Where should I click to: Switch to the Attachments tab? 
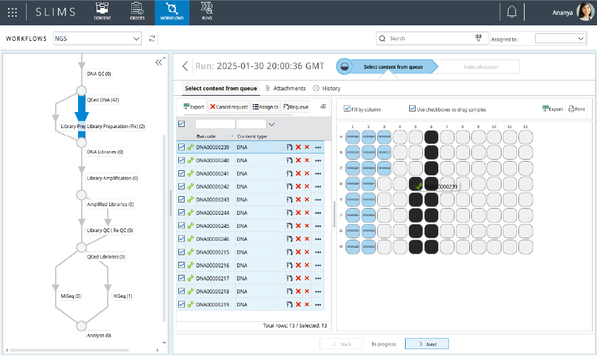pos(285,89)
